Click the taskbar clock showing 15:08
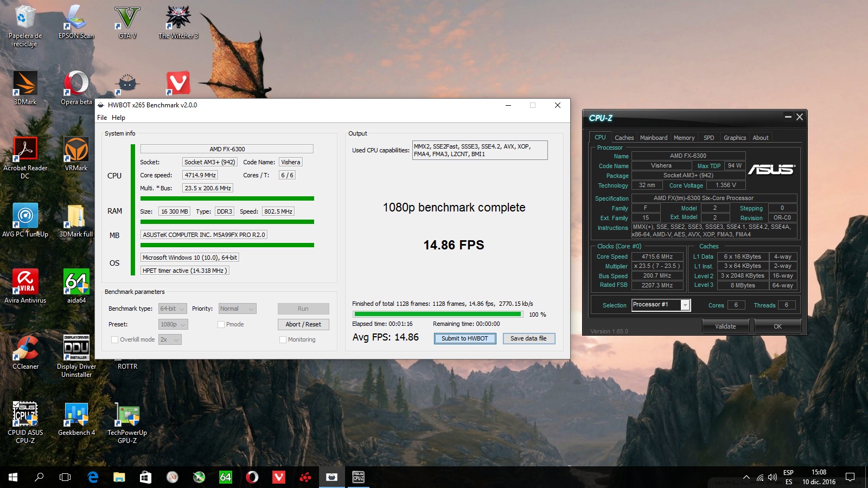868x488 pixels. pos(819,477)
